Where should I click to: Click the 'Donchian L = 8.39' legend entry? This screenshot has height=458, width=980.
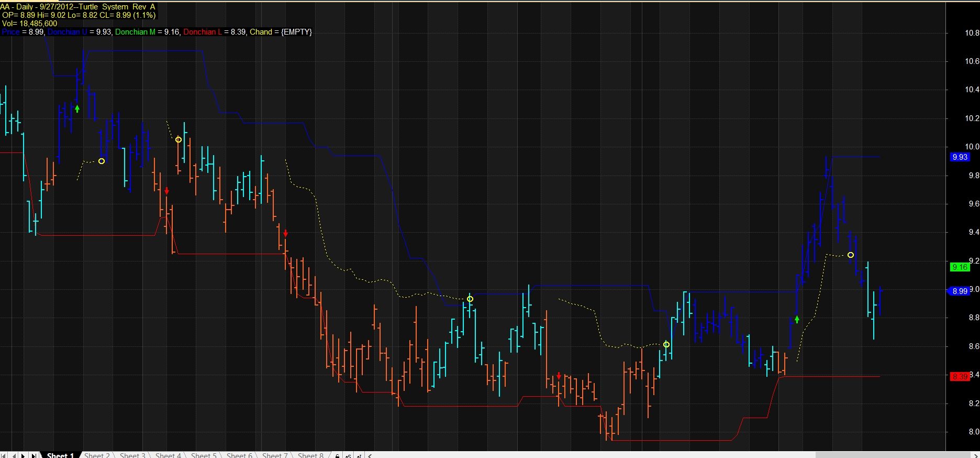pyautogui.click(x=215, y=32)
